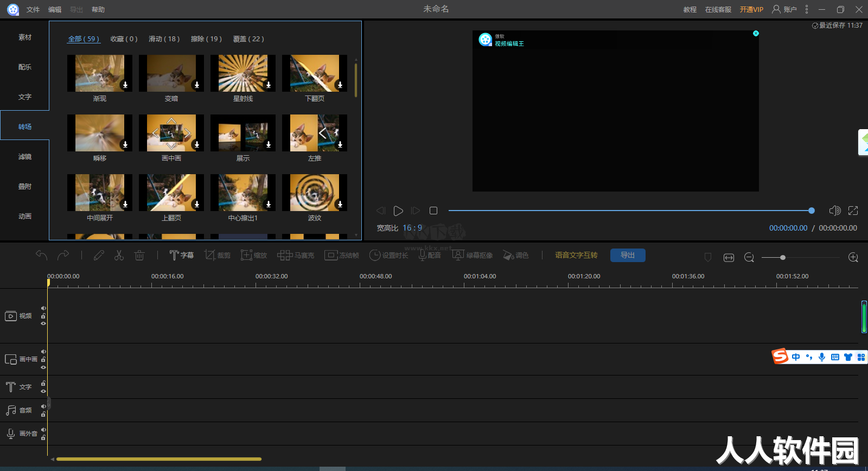Select the 波纹 ripple transition thumbnail
The image size is (868, 471).
pos(315,193)
